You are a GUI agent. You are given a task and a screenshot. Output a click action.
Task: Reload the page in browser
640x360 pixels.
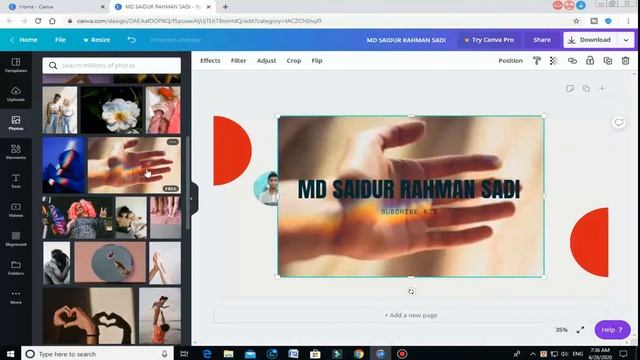pos(38,21)
